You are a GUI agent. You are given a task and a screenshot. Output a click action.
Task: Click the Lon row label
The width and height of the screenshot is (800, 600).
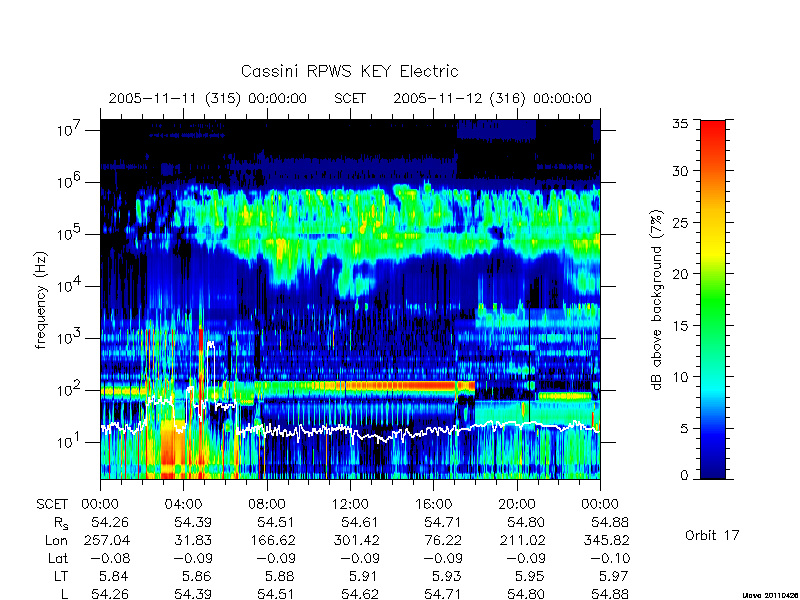click(56, 540)
